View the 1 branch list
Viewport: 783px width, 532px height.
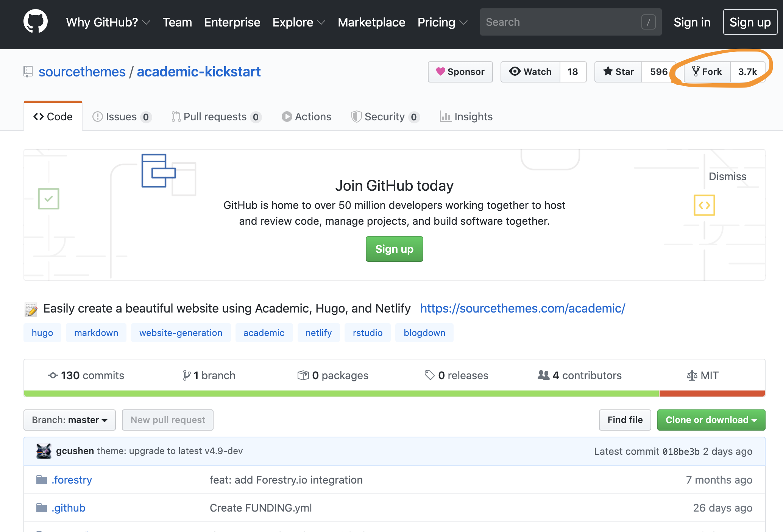pyautogui.click(x=209, y=375)
